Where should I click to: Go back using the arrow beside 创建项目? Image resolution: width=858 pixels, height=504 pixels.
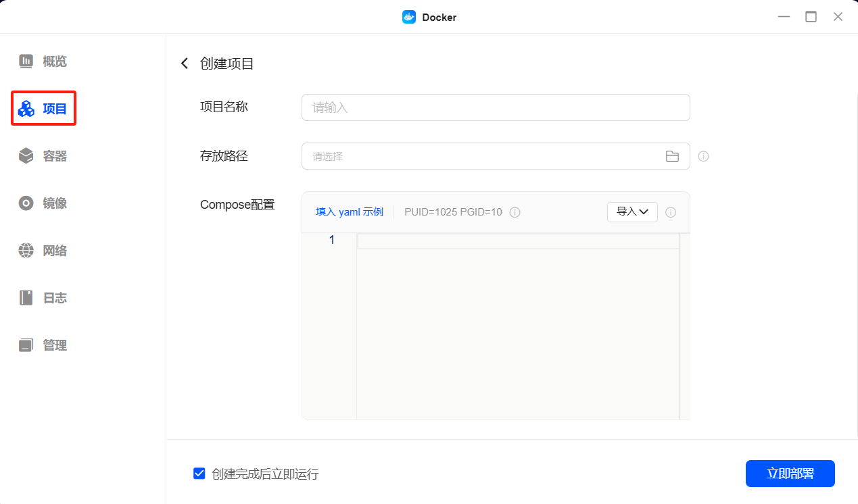click(185, 64)
